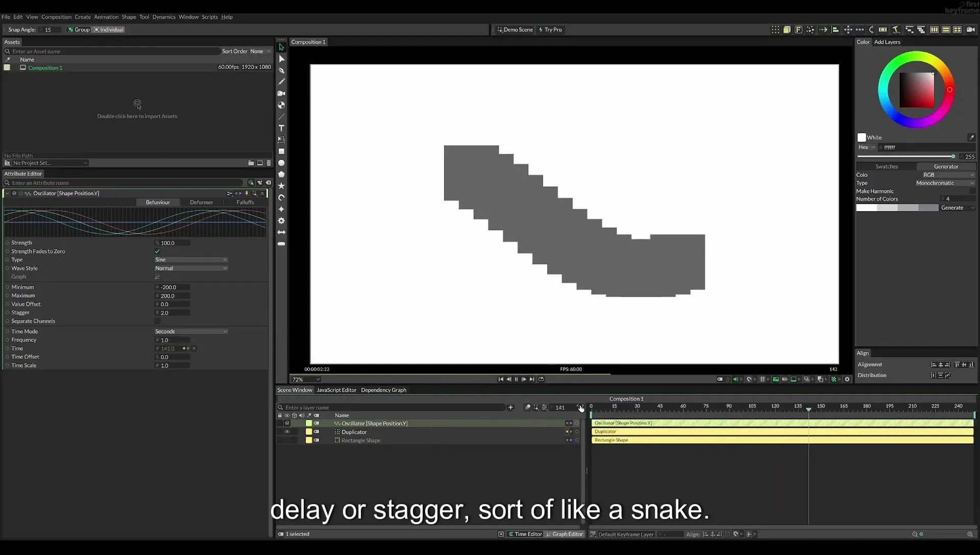Select the Cogwheel shape tool
980x555 pixels.
click(x=281, y=221)
